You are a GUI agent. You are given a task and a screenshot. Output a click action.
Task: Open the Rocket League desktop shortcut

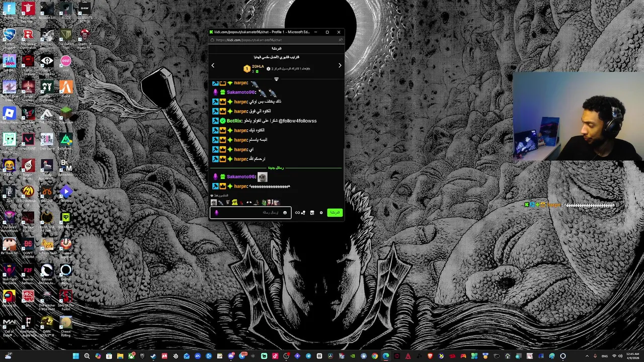[9, 39]
